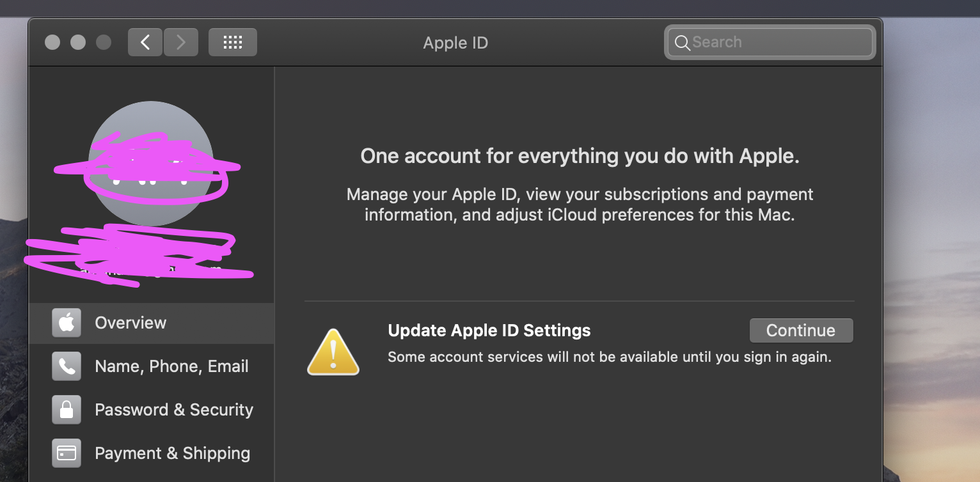Click Continue to update Apple ID settings
The width and height of the screenshot is (980, 482).
[801, 330]
